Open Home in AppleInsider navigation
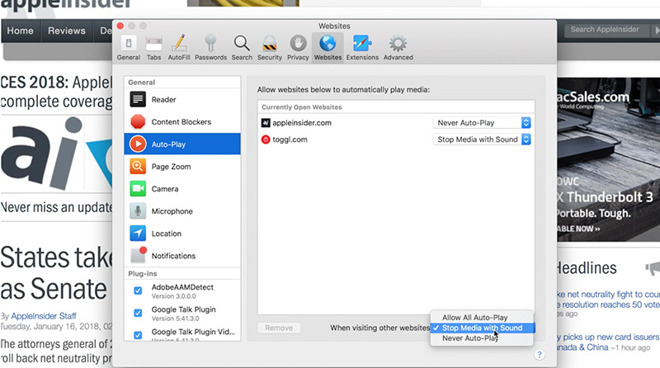The height and width of the screenshot is (368, 660). tap(20, 31)
